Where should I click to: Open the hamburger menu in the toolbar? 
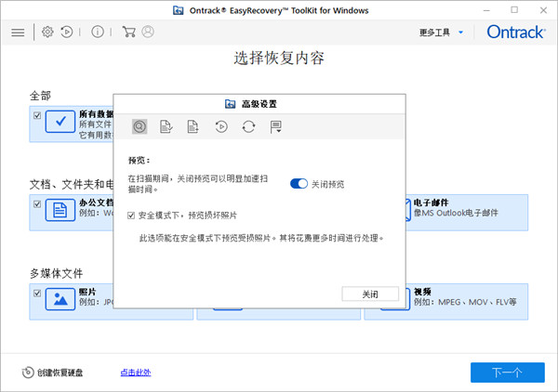point(18,33)
